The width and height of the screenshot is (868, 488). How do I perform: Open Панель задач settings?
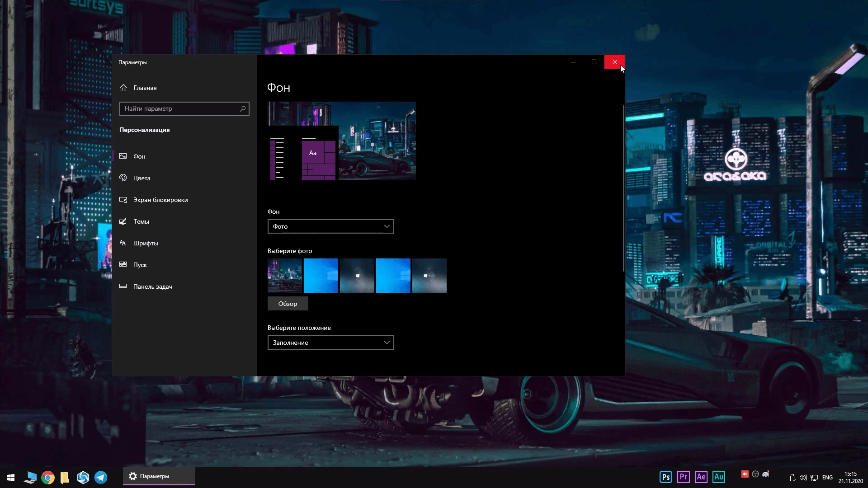pyautogui.click(x=184, y=286)
